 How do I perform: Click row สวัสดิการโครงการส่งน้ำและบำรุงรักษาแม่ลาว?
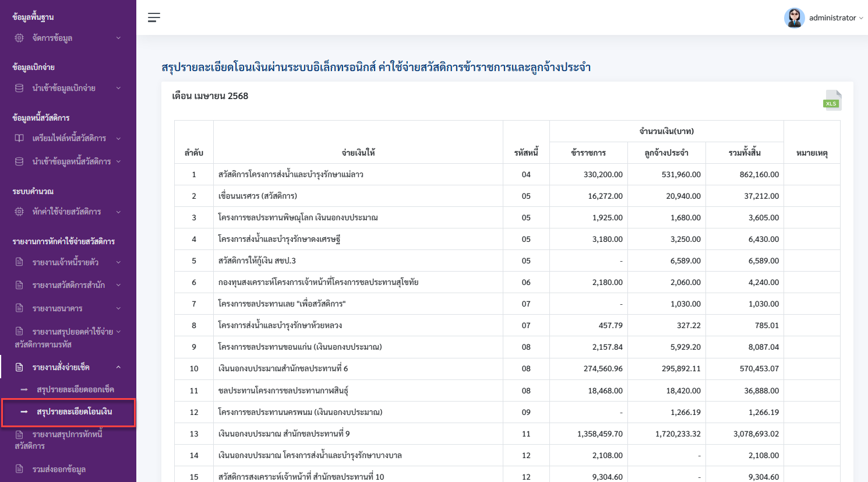(x=507, y=174)
